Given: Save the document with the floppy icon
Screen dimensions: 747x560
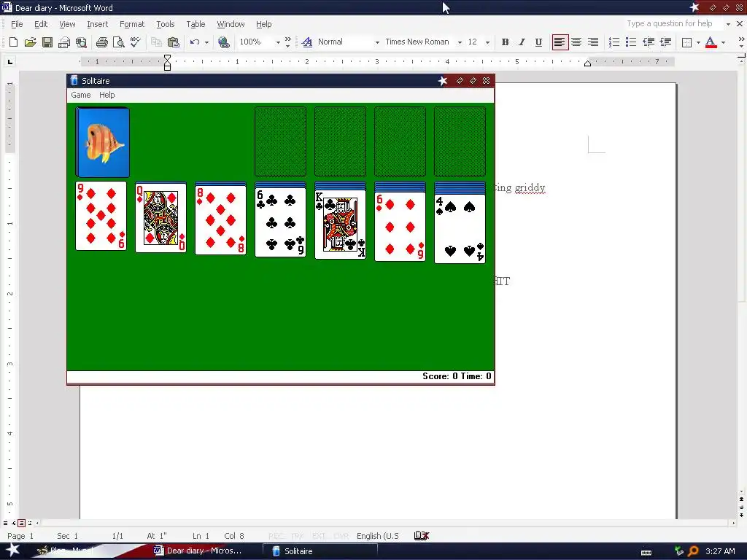Looking at the screenshot, I should click(47, 42).
